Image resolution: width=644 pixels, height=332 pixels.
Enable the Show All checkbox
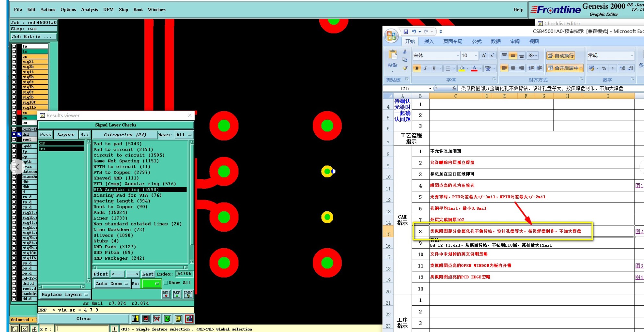click(166, 283)
